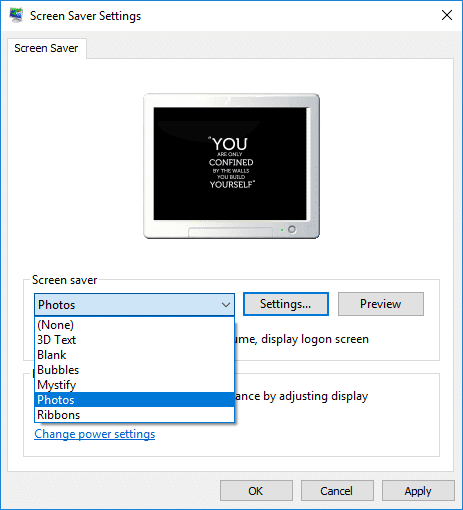Confirm with the OK button
The width and height of the screenshot is (463, 510).
(x=256, y=491)
